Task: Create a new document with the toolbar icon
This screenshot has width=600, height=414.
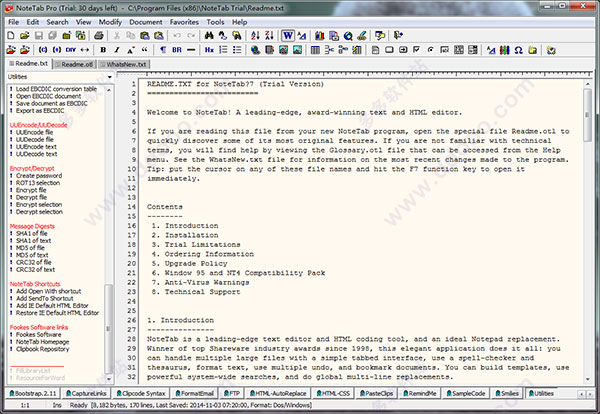Action: click(11, 36)
